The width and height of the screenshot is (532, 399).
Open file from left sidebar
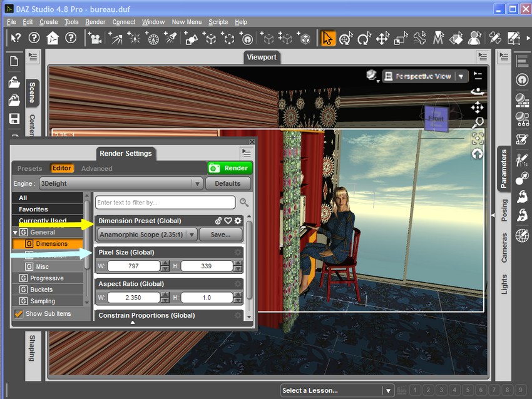[14, 83]
